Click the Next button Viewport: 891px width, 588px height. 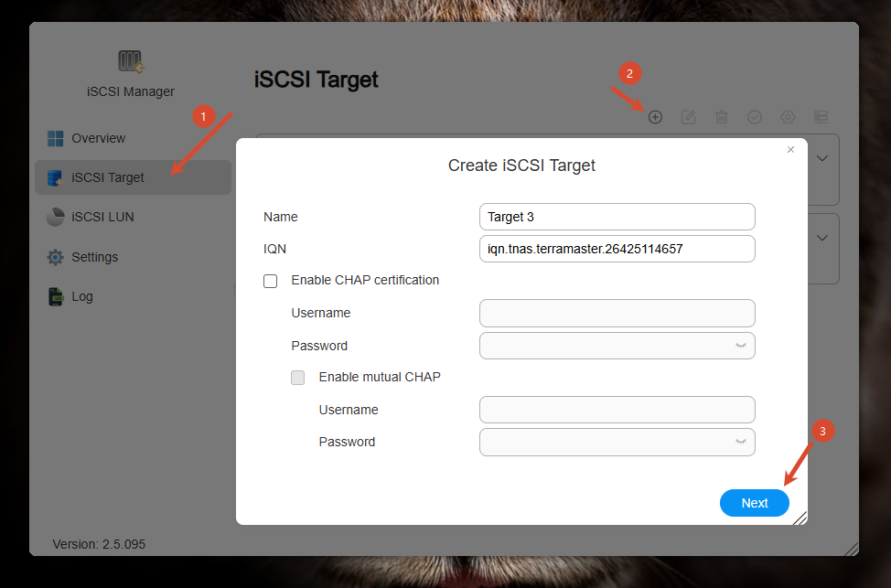755,503
